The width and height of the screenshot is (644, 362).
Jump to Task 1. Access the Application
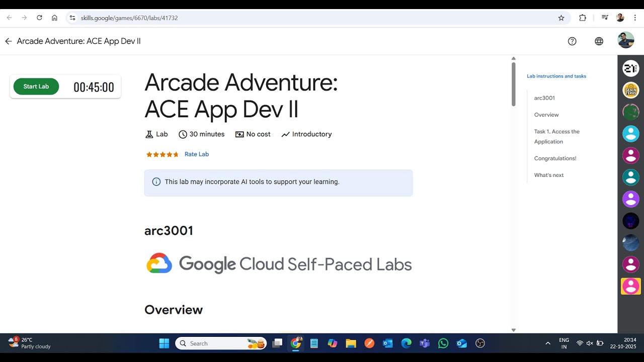point(557,137)
